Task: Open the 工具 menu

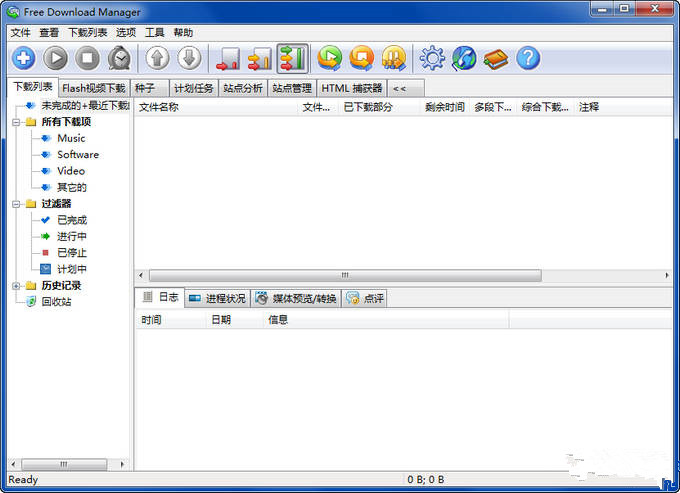Action: [154, 33]
